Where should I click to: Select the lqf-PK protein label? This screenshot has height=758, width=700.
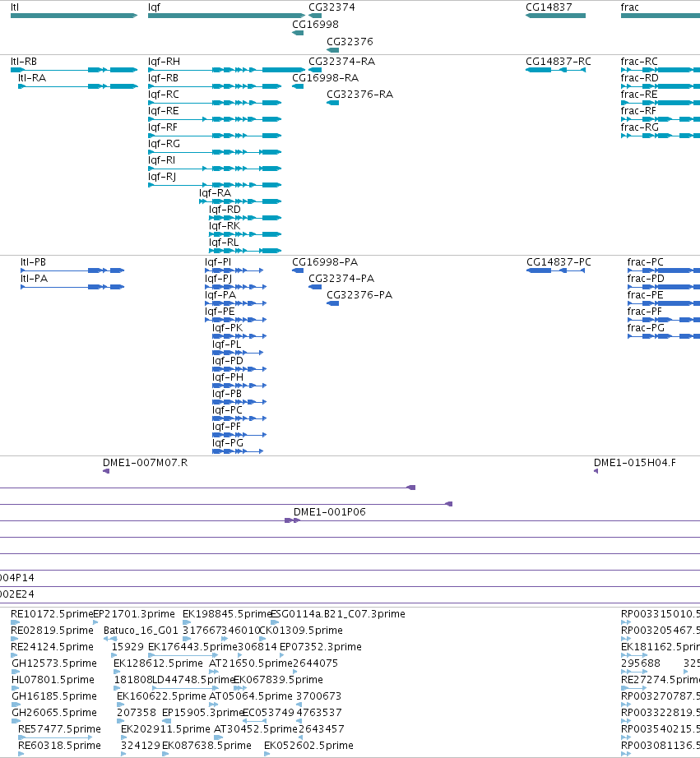[x=227, y=328]
